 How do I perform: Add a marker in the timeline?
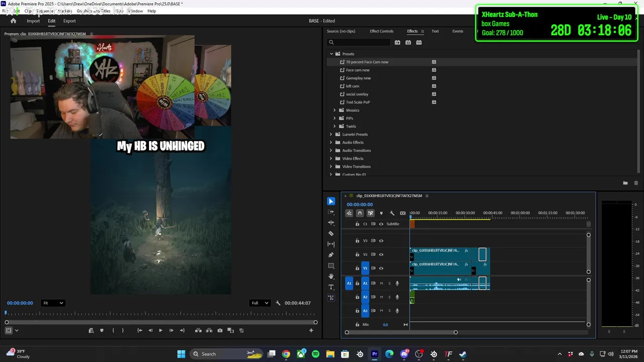pos(381,213)
